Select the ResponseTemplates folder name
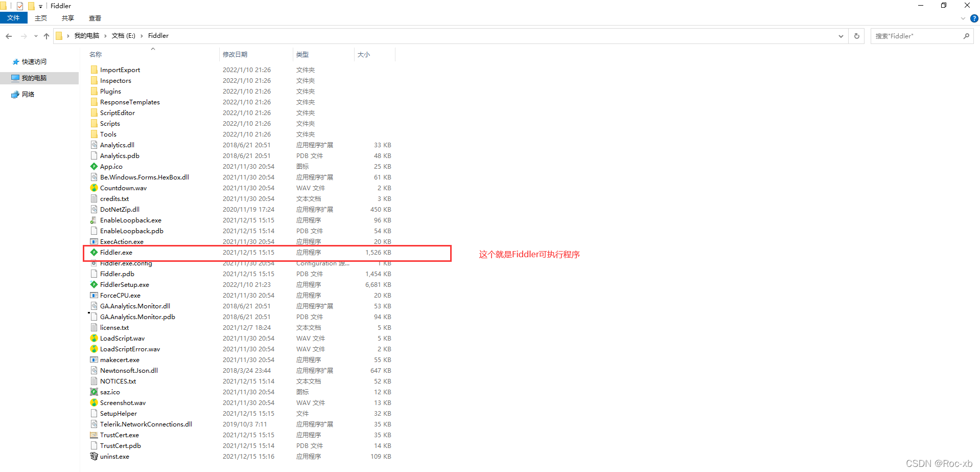Image resolution: width=980 pixels, height=472 pixels. click(x=130, y=102)
